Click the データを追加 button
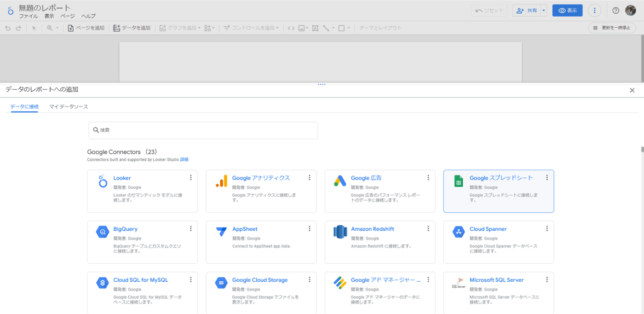The height and width of the screenshot is (314, 644). tap(132, 28)
